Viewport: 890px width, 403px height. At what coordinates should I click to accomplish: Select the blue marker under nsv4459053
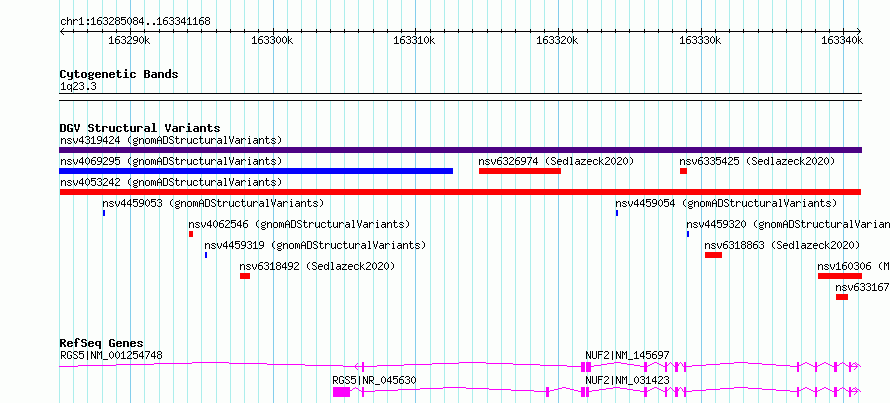[x=104, y=213]
